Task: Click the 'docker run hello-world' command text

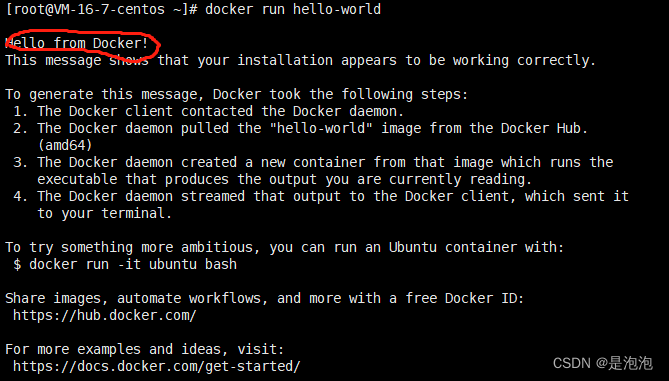Action: (x=293, y=9)
